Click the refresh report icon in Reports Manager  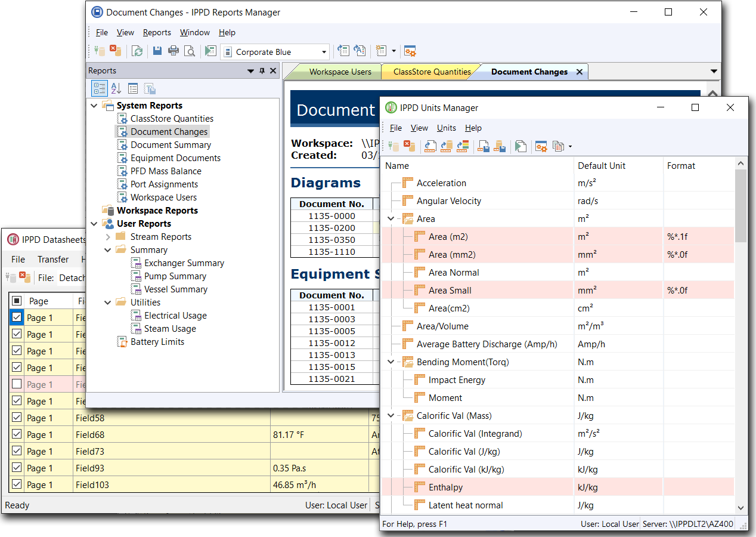click(137, 51)
